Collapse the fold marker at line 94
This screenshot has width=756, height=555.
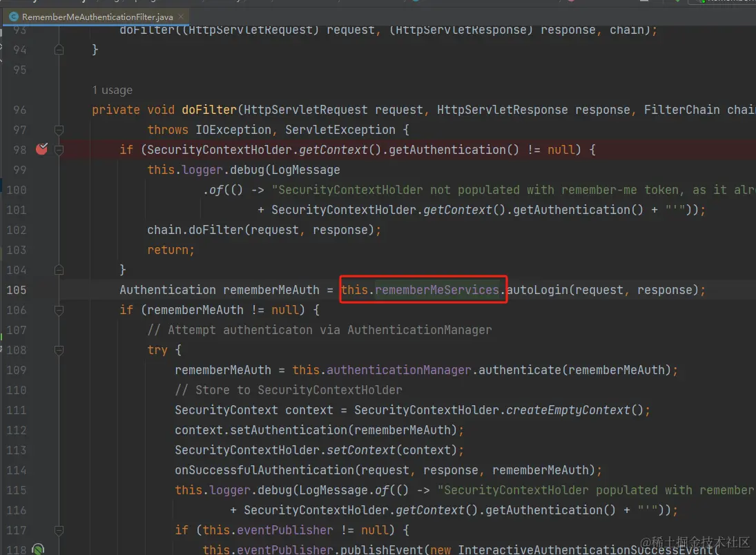(59, 50)
